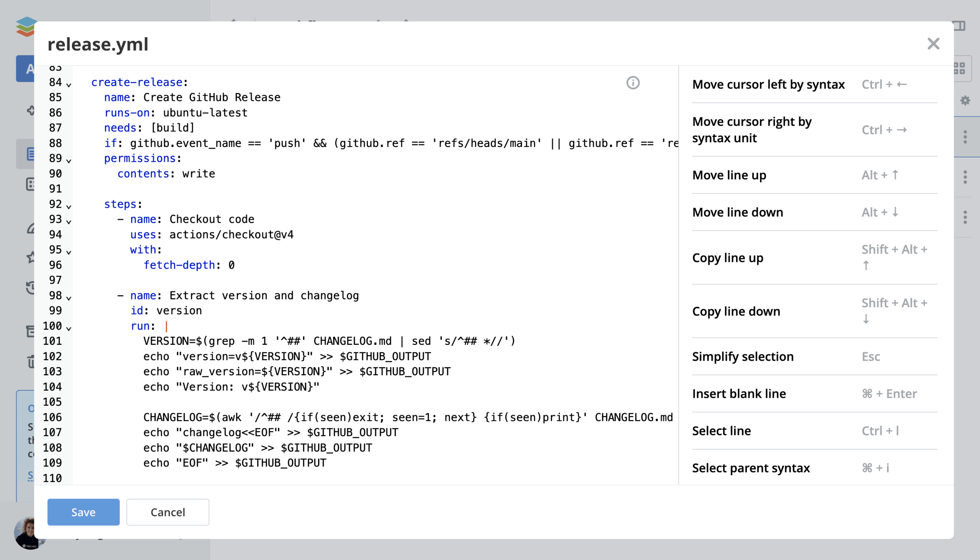The height and width of the screenshot is (560, 980).
Task: Open the trash icon in sidebar
Action: [31, 361]
